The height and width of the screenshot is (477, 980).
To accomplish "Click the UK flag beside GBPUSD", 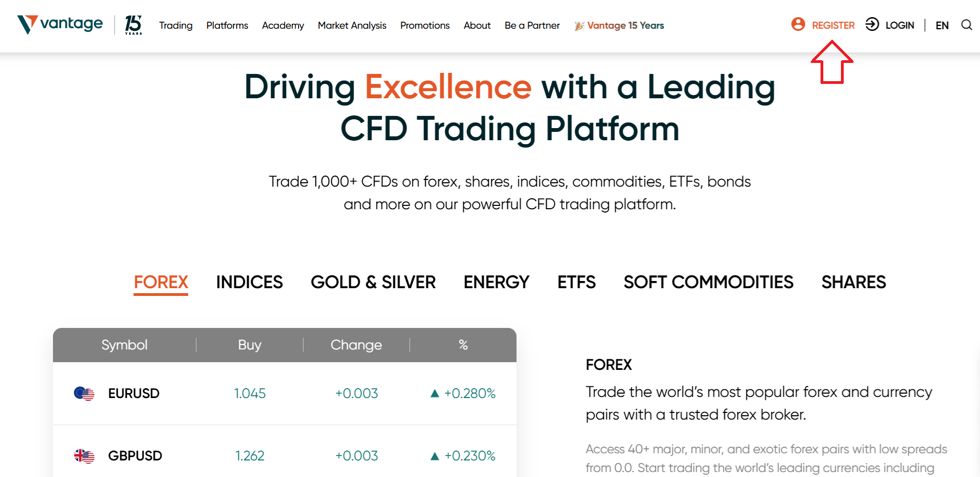I will [84, 455].
